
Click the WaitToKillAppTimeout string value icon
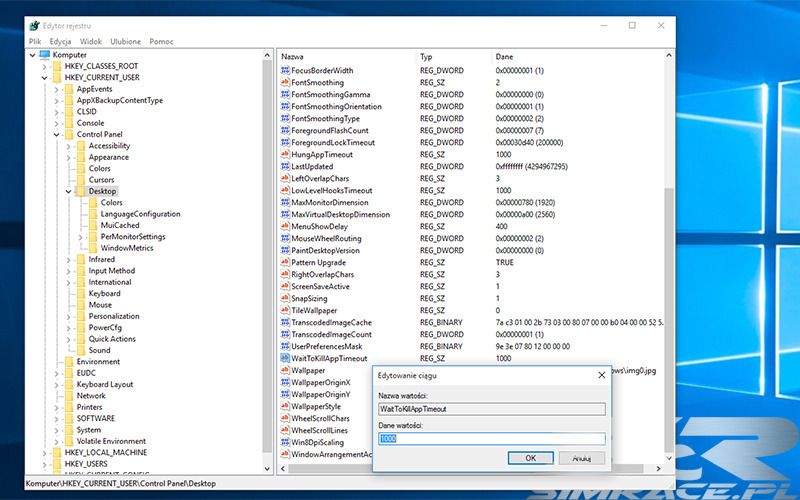[284, 358]
